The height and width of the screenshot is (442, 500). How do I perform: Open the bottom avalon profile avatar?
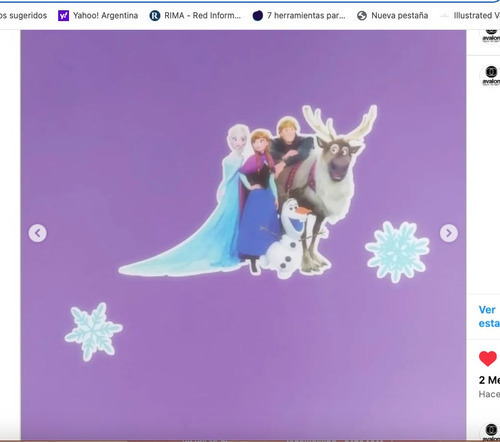click(x=491, y=432)
